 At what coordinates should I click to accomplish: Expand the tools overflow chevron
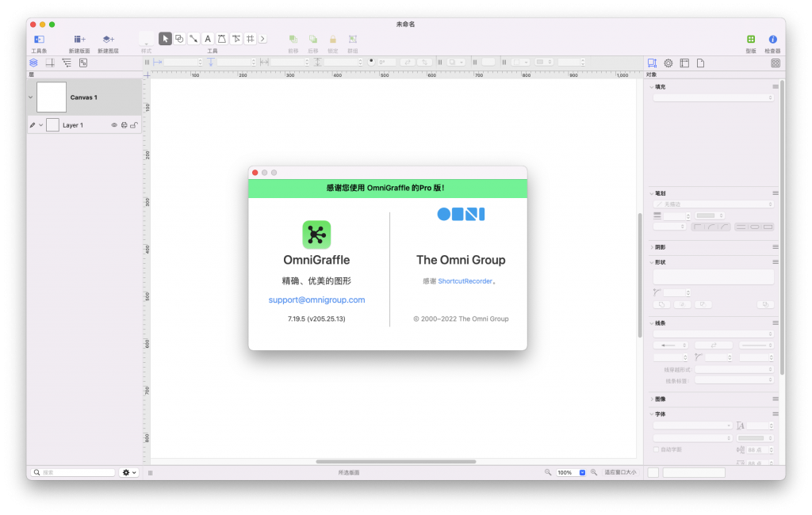262,39
